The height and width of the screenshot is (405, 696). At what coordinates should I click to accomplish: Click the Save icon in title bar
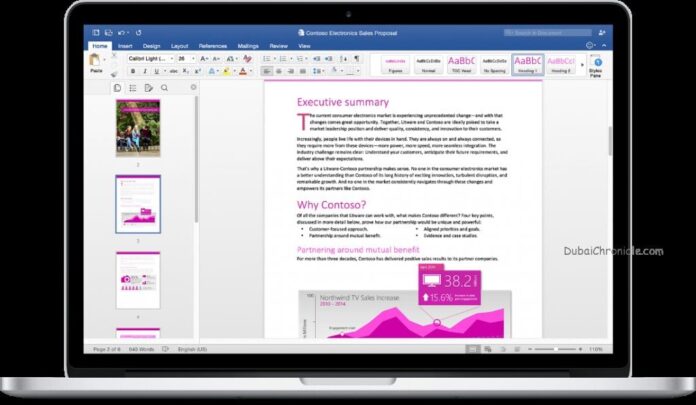click(x=108, y=33)
